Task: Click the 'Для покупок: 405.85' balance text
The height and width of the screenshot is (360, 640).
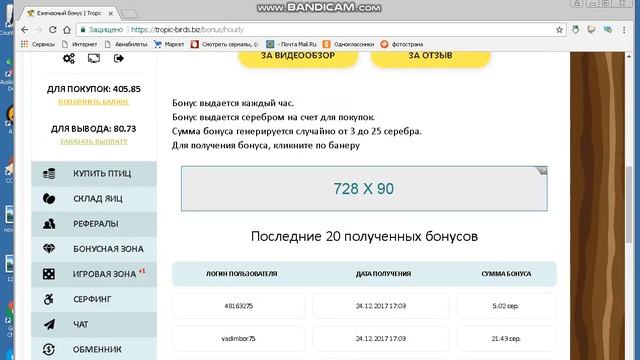Action: [x=94, y=89]
